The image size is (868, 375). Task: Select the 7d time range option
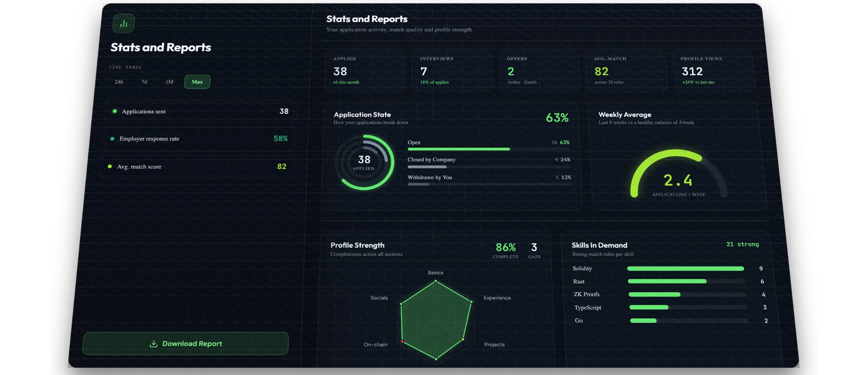(x=144, y=82)
